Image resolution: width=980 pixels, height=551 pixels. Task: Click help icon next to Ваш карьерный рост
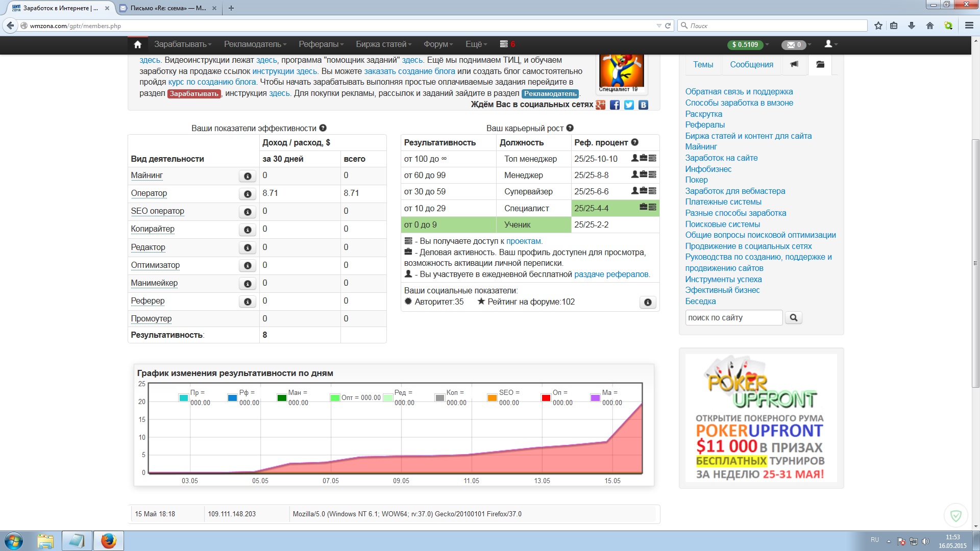click(570, 128)
